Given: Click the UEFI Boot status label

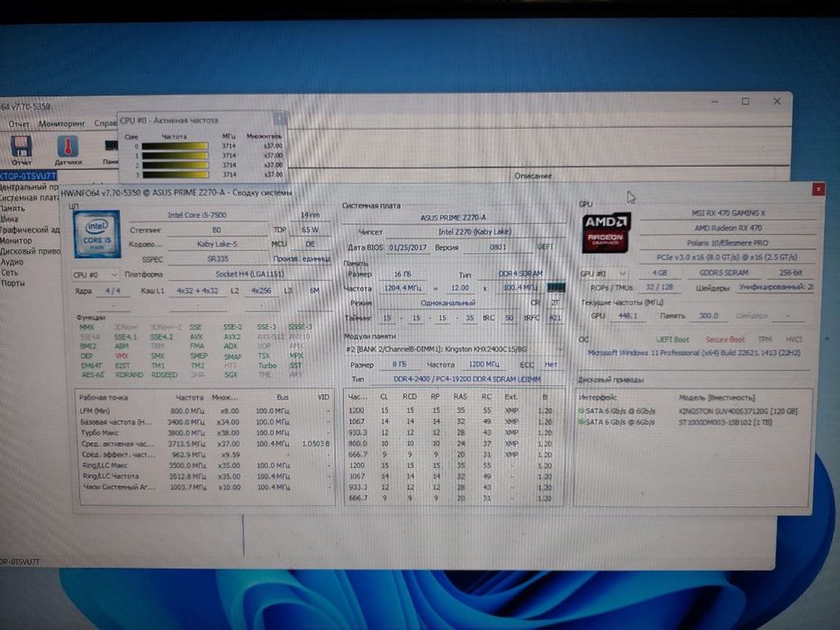Looking at the screenshot, I should coord(673,339).
